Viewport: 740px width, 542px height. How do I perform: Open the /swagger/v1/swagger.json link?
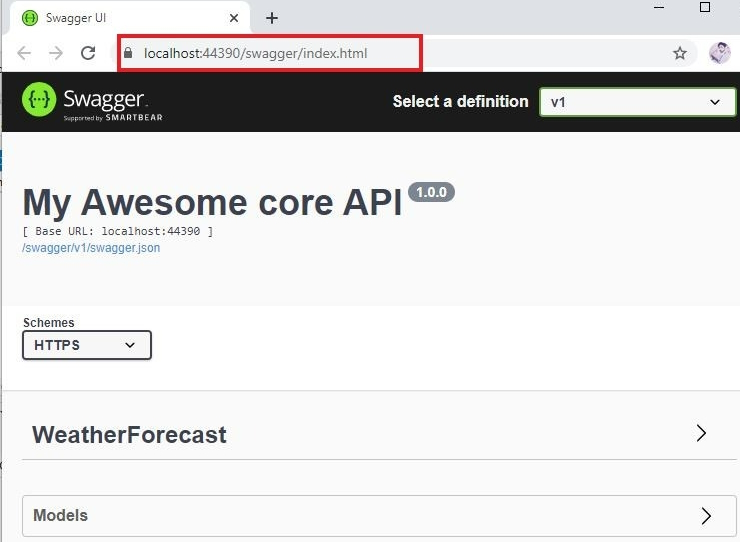[90, 248]
